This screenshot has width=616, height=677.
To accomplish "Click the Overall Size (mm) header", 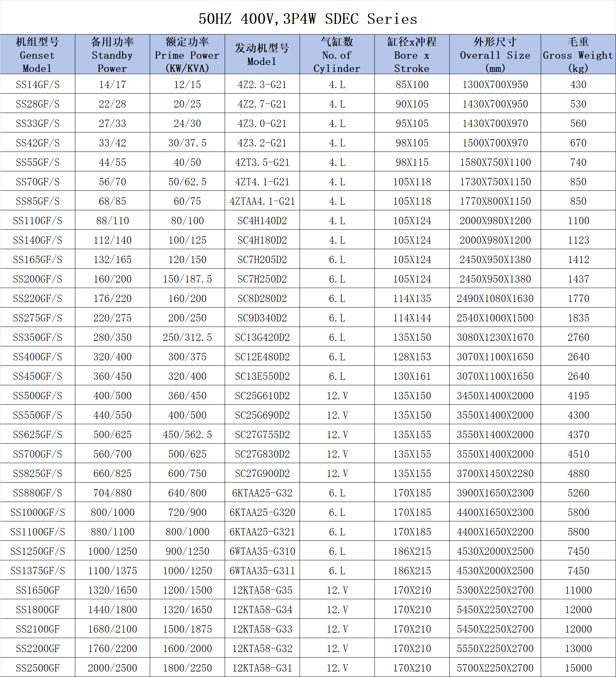I will pos(495,55).
